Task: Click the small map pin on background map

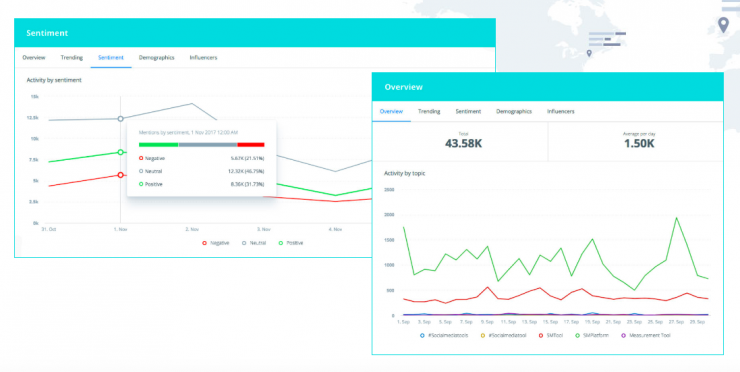Action: point(589,53)
